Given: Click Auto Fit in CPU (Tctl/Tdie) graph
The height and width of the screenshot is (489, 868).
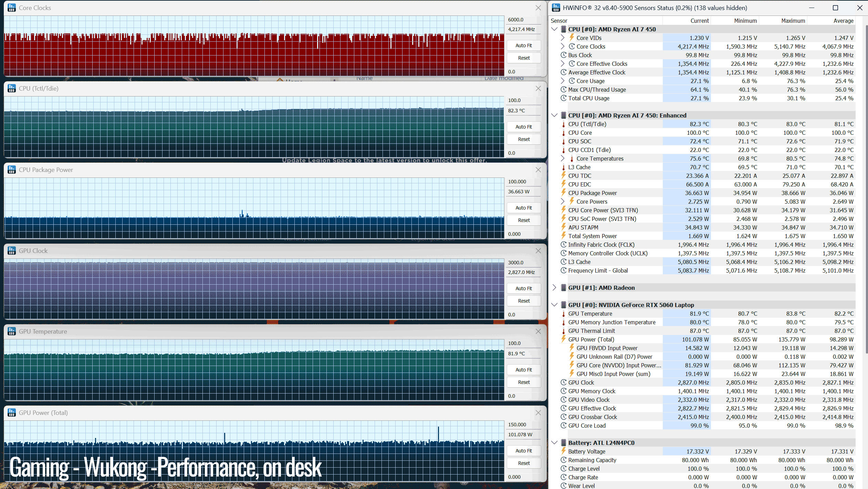Looking at the screenshot, I should tap(524, 127).
